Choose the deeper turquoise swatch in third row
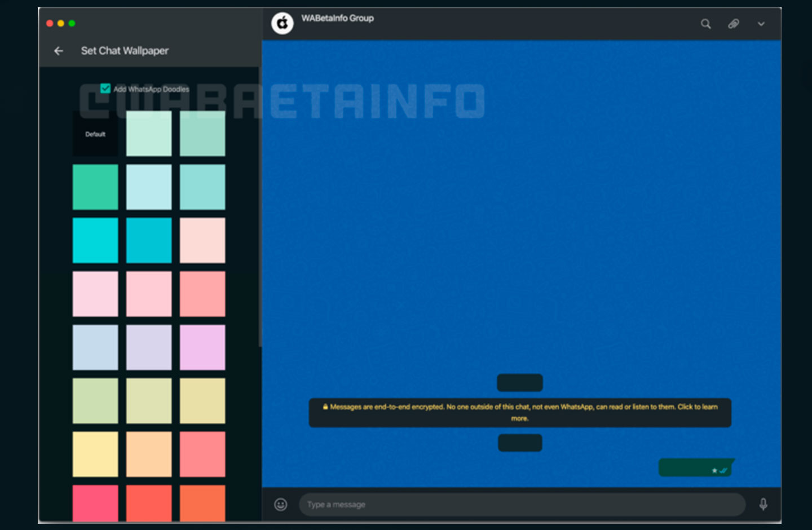The height and width of the screenshot is (530, 812). point(149,241)
